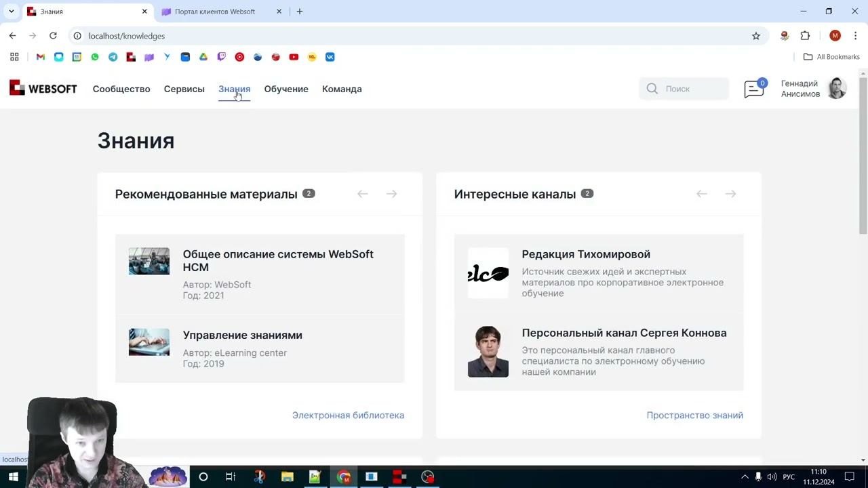
Task: Switch to Chrome in the taskbar
Action: (344, 477)
